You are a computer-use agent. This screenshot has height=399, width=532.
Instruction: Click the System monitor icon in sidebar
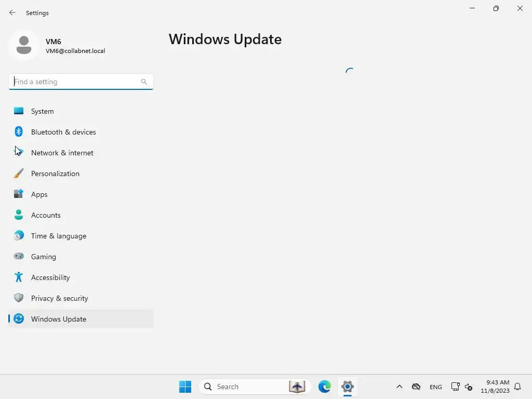pos(19,111)
